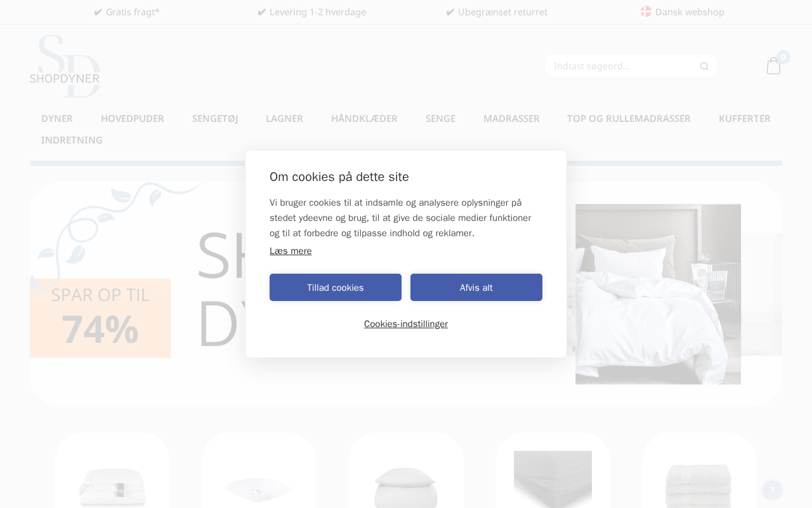This screenshot has width=812, height=508.
Task: Open the Cookies-indstillinger link
Action: coord(406,324)
